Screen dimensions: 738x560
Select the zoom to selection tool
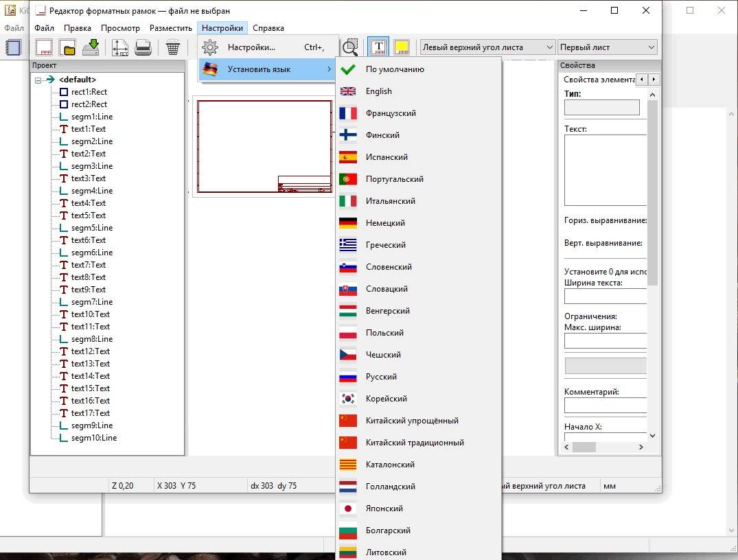coord(351,47)
